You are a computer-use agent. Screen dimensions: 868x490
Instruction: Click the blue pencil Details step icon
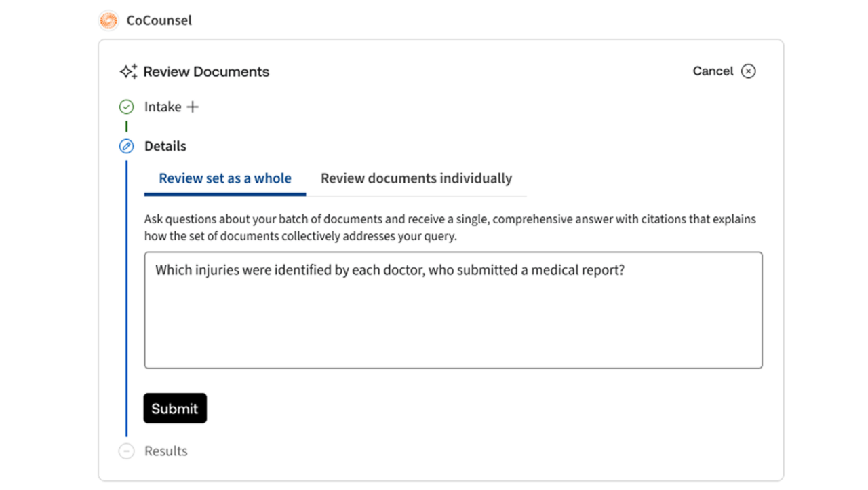[x=126, y=146]
